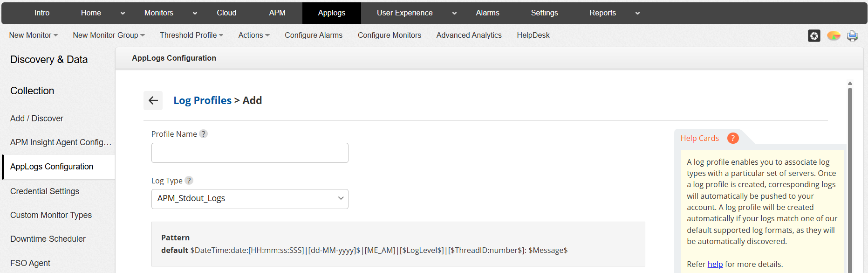Open the New Monitor Group dropdown
This screenshot has height=273, width=868.
click(x=109, y=35)
